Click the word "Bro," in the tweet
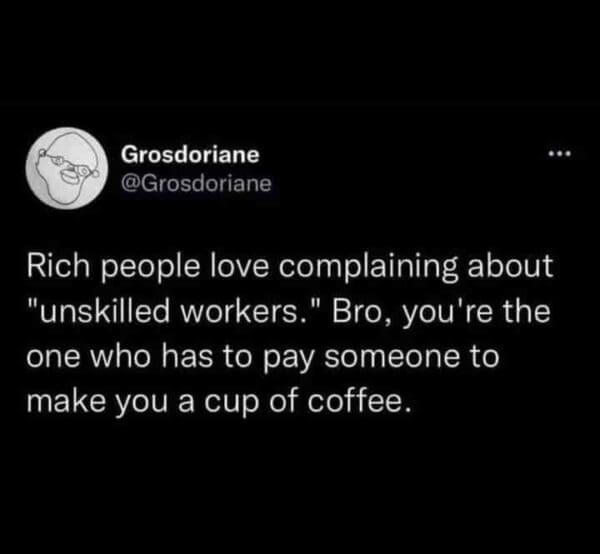 click(360, 312)
